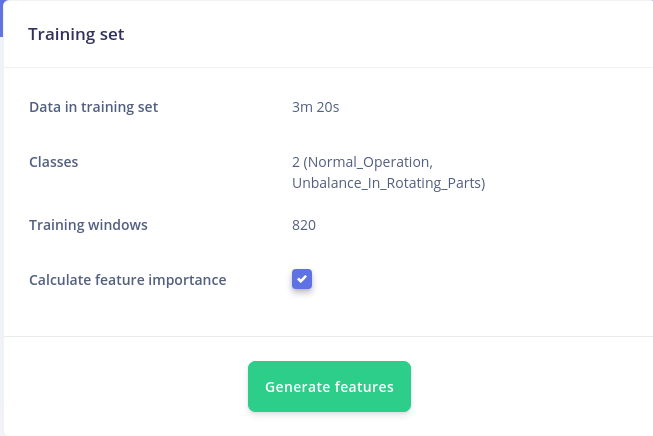Click the Calculate feature importance label text

click(x=127, y=280)
